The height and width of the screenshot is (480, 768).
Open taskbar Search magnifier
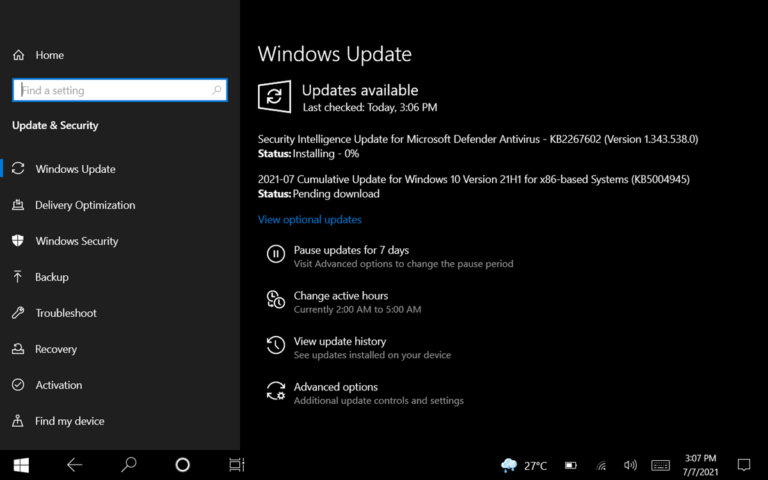128,465
